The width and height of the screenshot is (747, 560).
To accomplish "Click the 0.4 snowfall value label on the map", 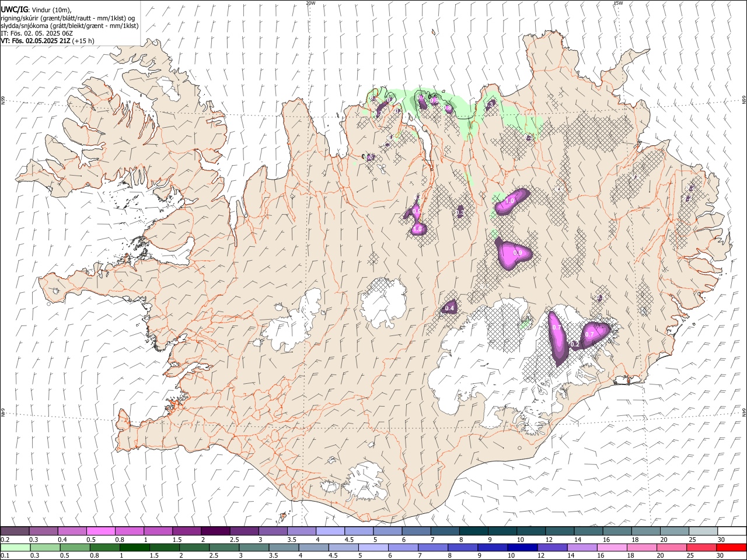I will (449, 308).
